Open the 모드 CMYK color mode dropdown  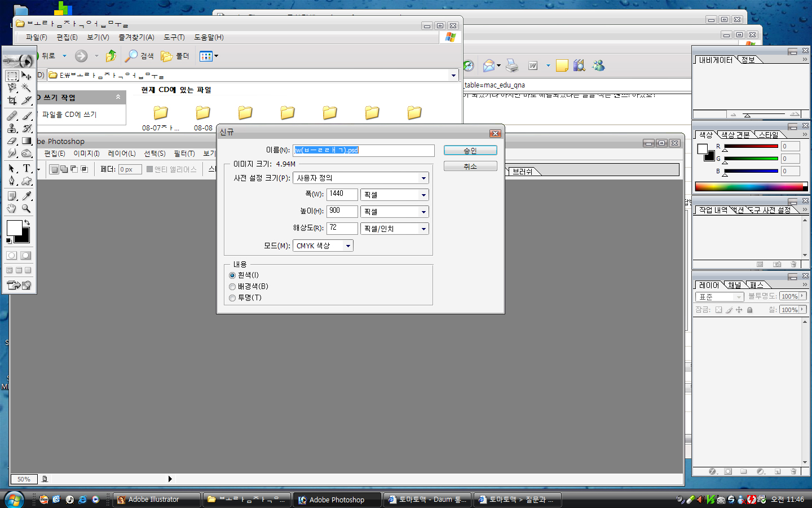[348, 246]
